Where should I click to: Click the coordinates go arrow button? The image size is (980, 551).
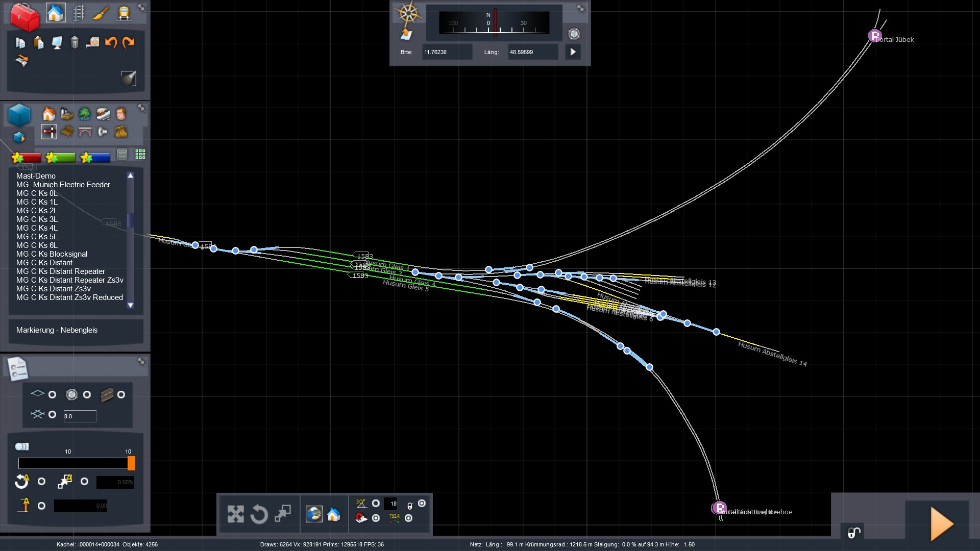(x=573, y=52)
